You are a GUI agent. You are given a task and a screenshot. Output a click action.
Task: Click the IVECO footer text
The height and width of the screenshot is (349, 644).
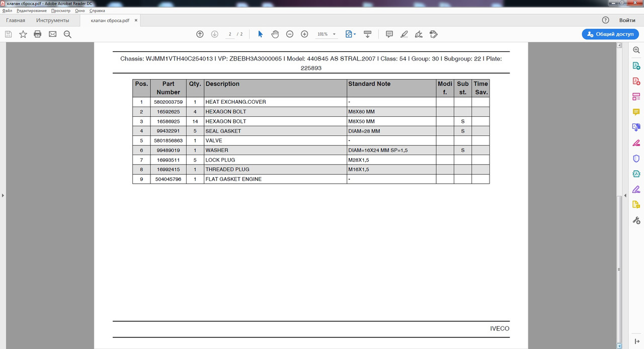point(500,329)
